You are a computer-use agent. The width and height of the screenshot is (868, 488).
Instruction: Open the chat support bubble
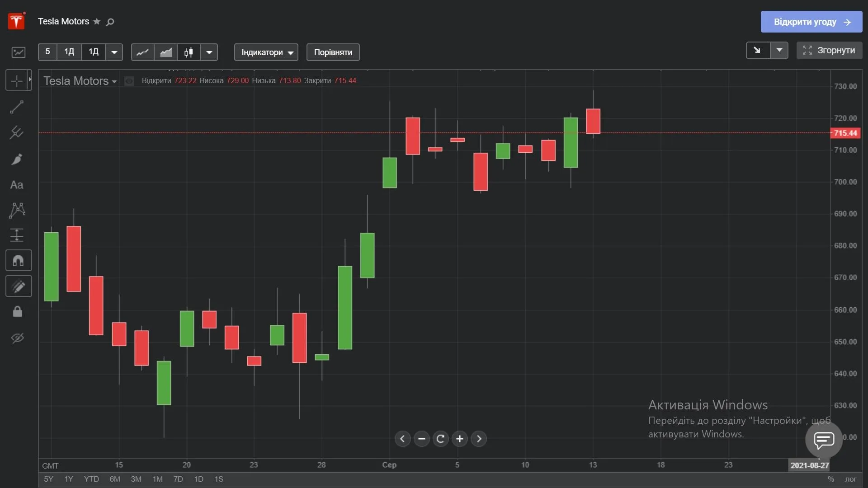pyautogui.click(x=824, y=440)
